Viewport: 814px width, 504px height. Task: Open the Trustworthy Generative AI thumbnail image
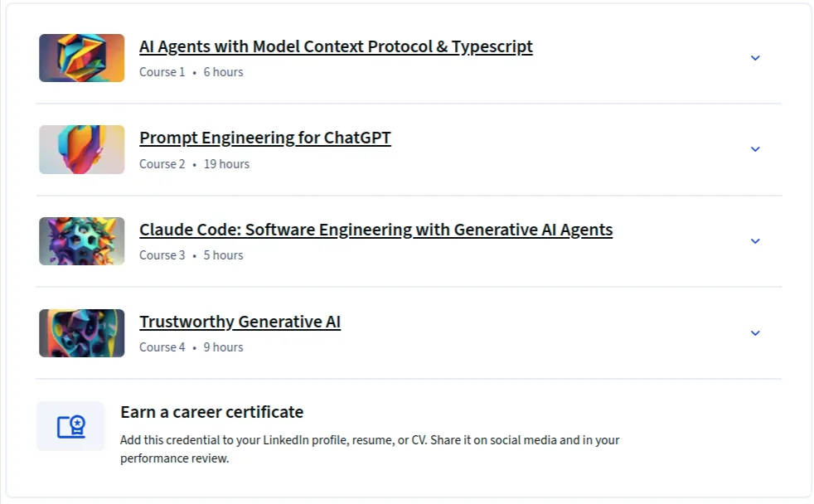[81, 333]
